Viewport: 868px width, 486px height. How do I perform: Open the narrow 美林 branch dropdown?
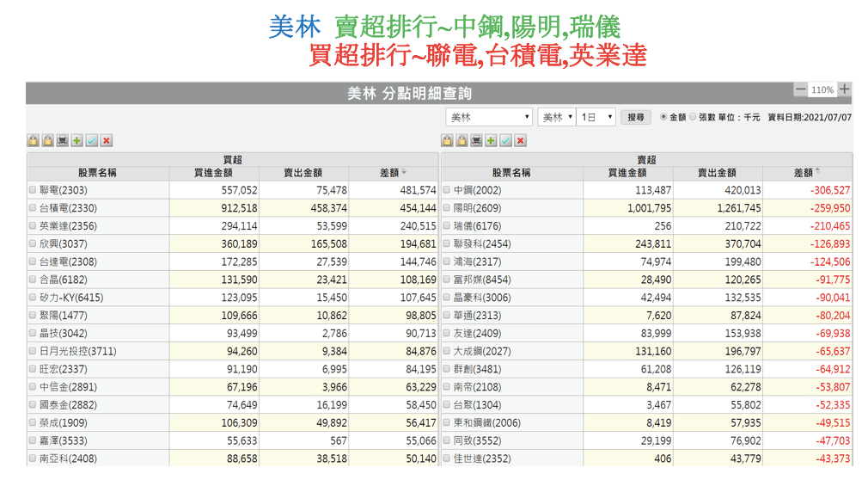coord(557,117)
